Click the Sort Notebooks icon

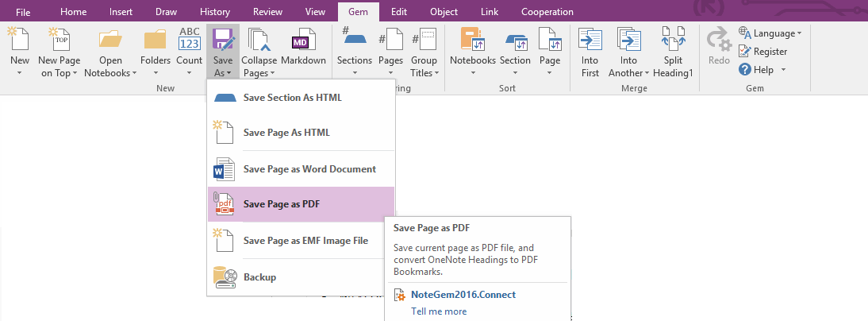click(473, 40)
